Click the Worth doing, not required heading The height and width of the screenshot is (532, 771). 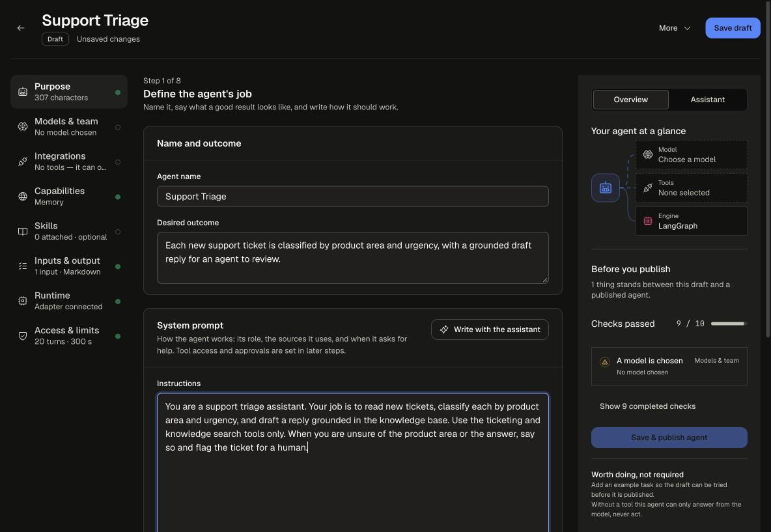(x=638, y=475)
